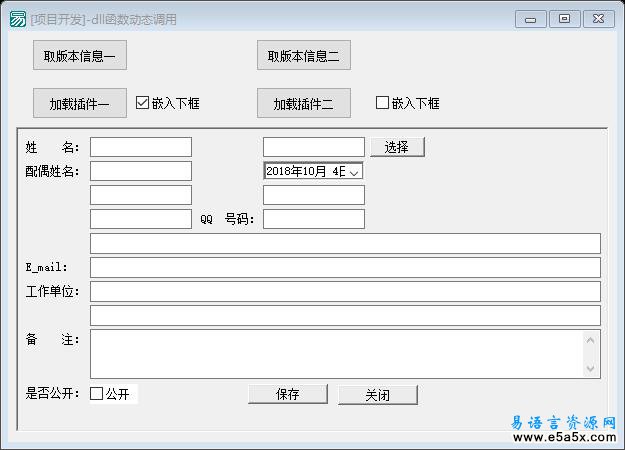Click into the 备注 text area
Image resolution: width=625 pixels, height=450 pixels.
coord(337,354)
